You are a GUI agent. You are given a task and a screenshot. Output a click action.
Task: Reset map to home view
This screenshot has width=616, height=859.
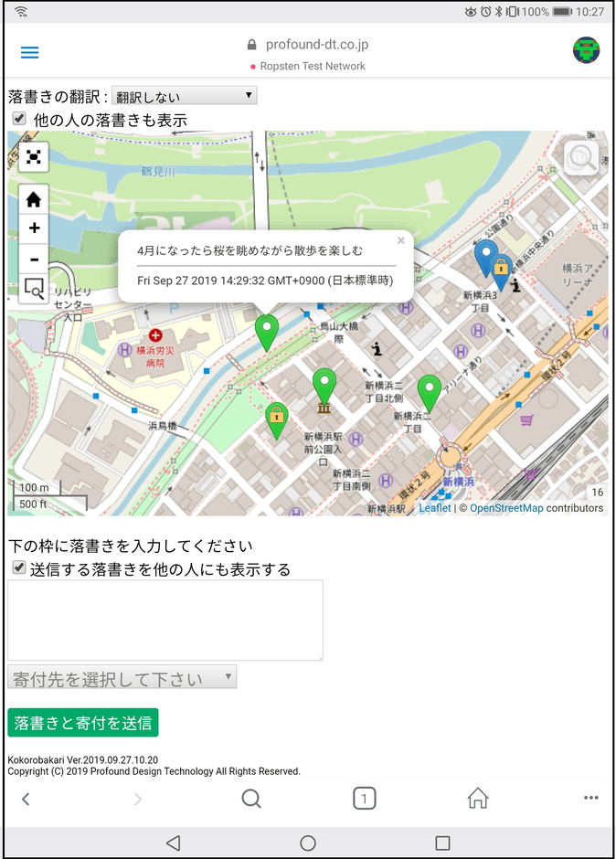(x=34, y=199)
